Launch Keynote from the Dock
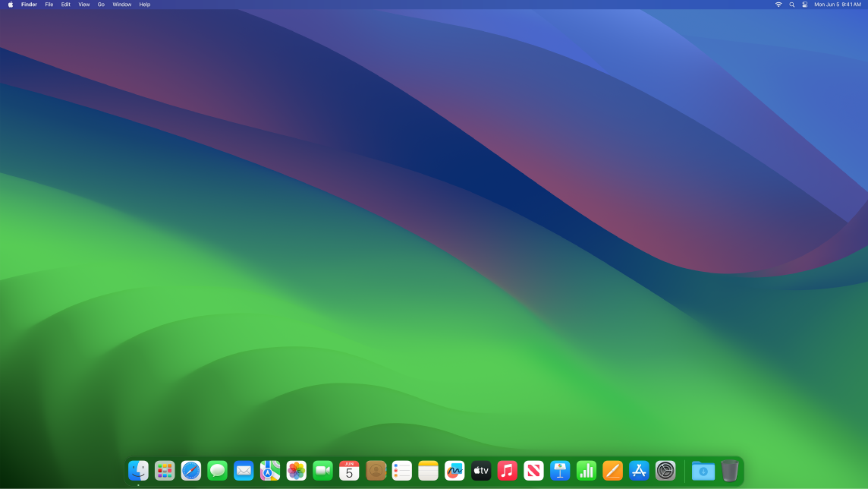This screenshot has height=489, width=868. pos(559,471)
